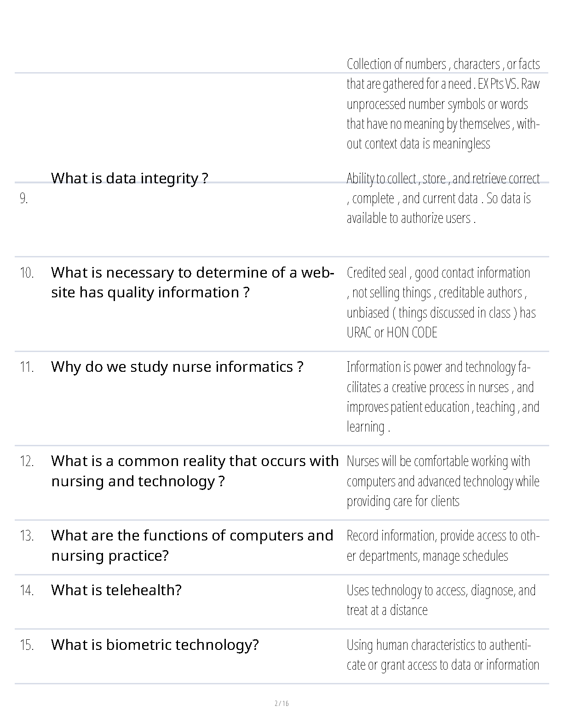Image resolution: width=563 pixels, height=728 pixels.
Task: Click the question 'What is data integrity ?'
Action: 129,178
